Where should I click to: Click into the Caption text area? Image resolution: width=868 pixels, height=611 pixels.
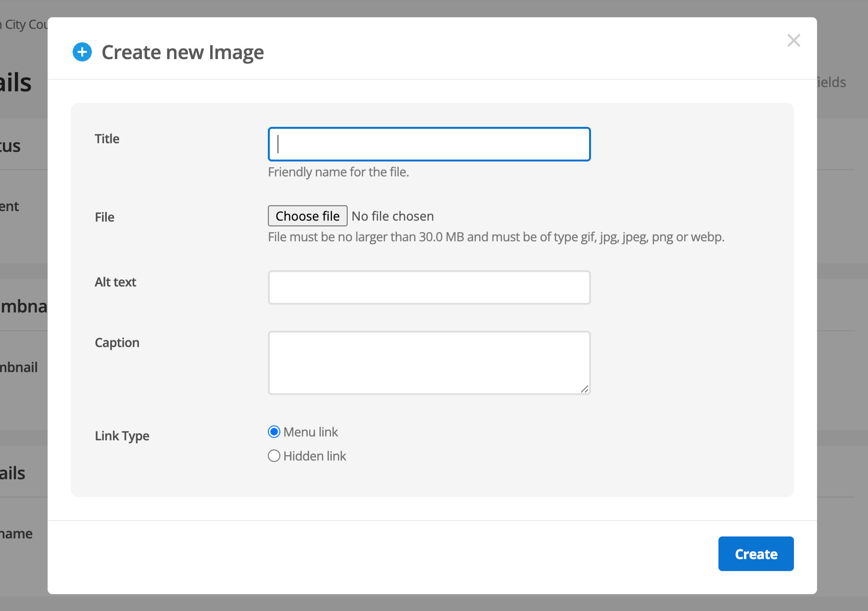click(429, 362)
